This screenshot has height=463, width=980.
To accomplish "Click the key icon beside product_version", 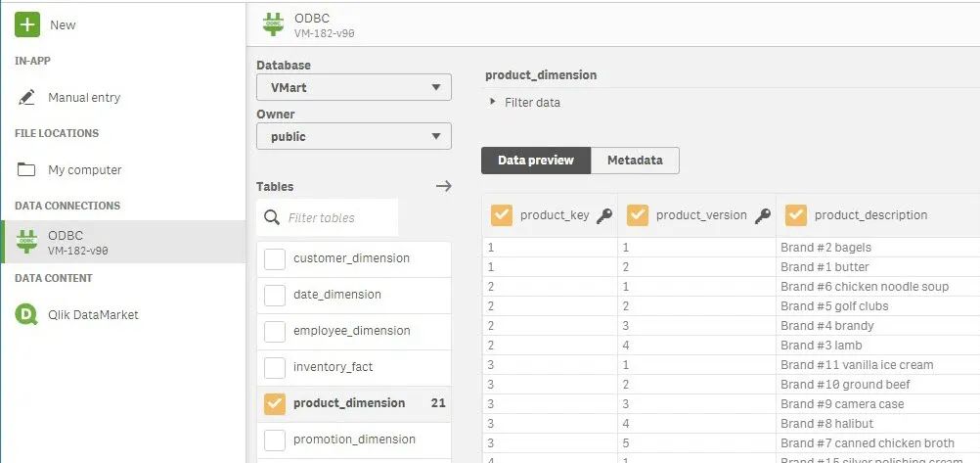I will (762, 215).
